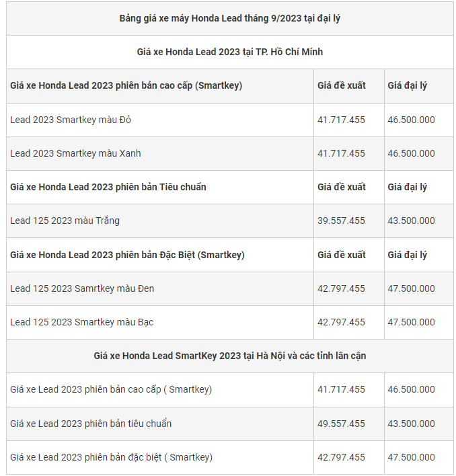456x476 pixels.
Task: Select the suggested price 49.557.455
Action: pyautogui.click(x=341, y=424)
